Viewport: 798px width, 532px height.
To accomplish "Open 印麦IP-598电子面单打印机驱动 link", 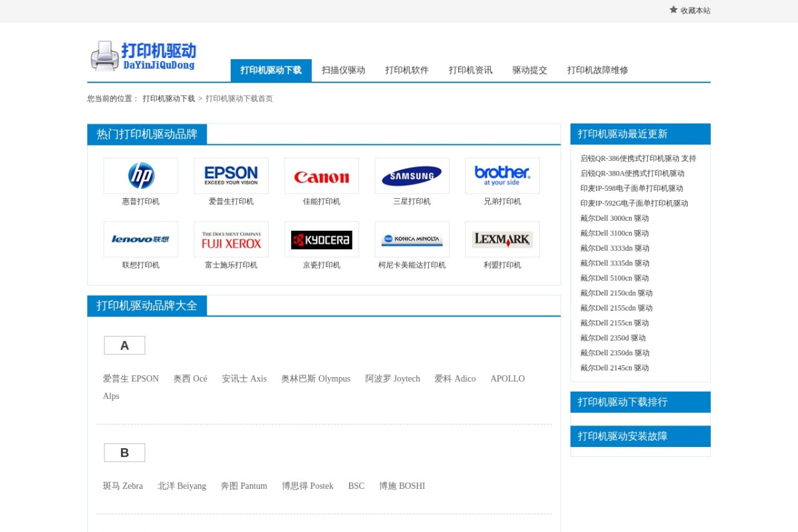I will tap(632, 188).
